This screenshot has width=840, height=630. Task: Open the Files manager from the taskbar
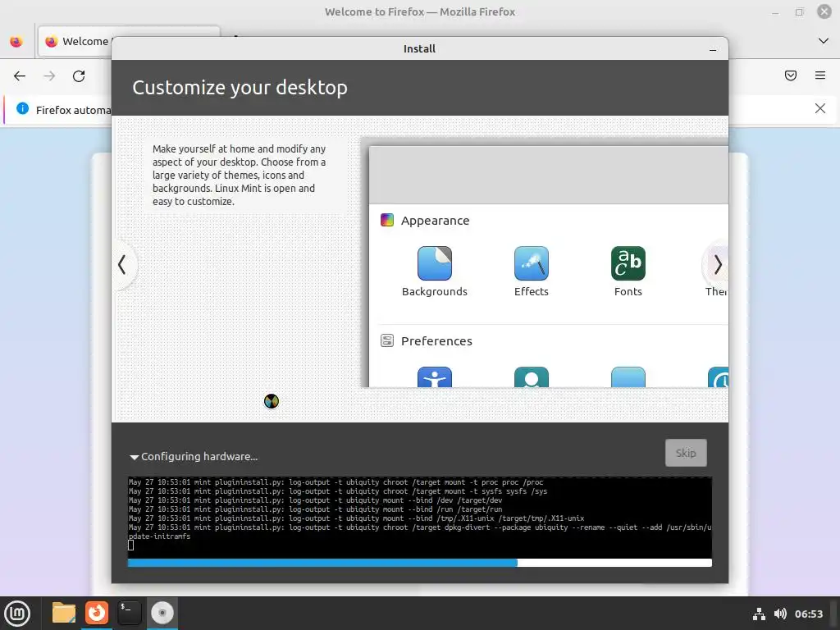63,613
